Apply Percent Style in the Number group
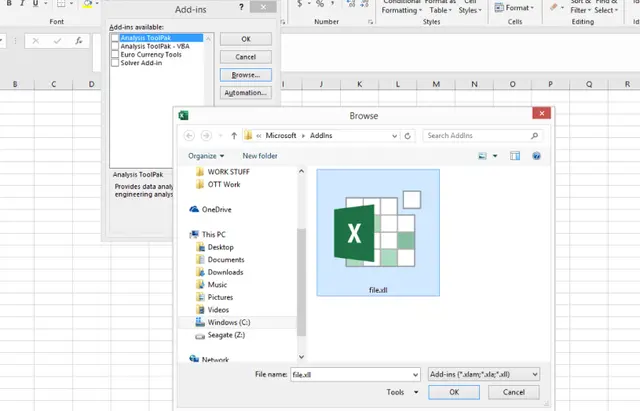 [x=320, y=4]
